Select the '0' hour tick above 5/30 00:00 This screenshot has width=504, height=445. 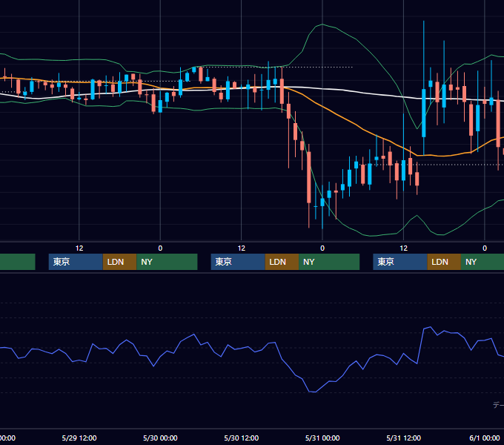click(x=160, y=248)
